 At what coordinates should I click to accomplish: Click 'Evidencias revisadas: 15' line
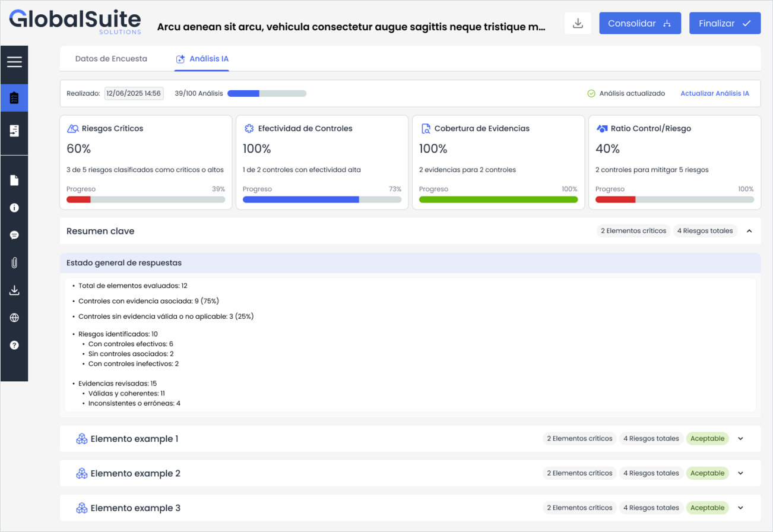point(118,384)
